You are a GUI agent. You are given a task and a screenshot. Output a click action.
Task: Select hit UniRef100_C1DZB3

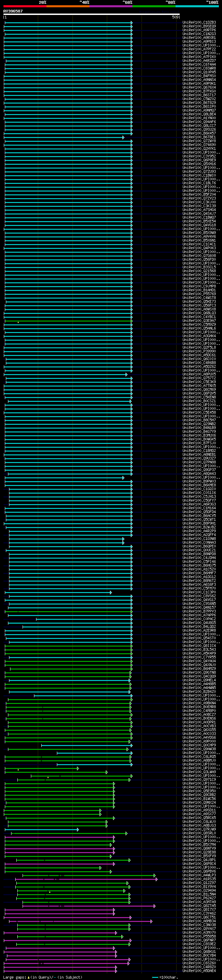point(199,23)
